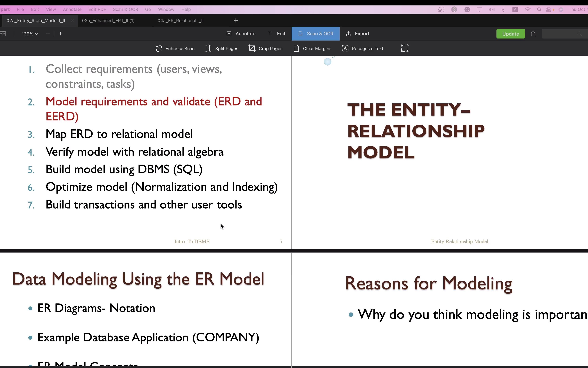The width and height of the screenshot is (588, 368).
Task: Click the 'Entity-Relationship Model' footer text
Action: [460, 241]
